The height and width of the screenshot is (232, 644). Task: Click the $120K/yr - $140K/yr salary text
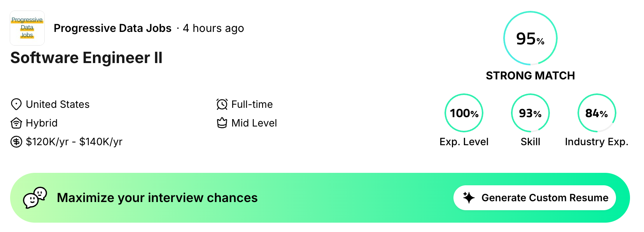(x=74, y=142)
